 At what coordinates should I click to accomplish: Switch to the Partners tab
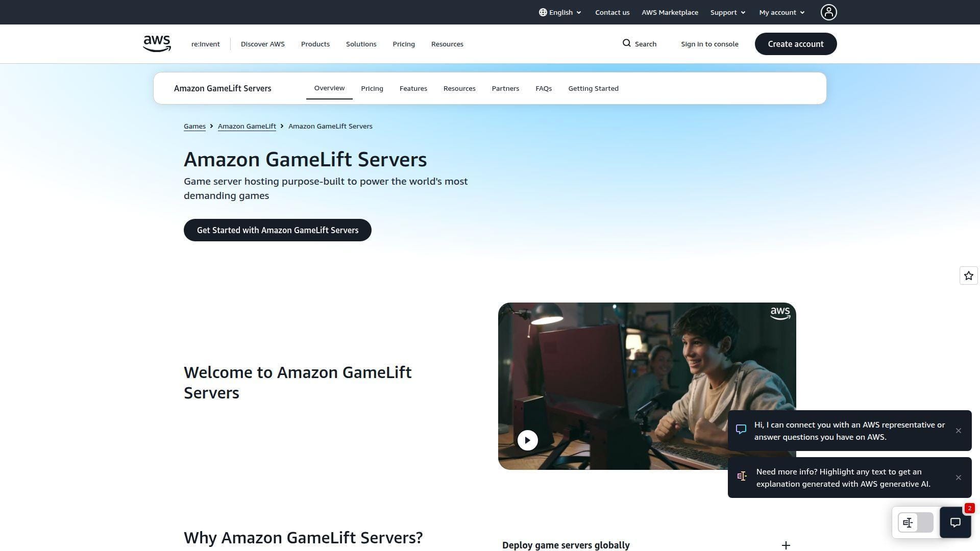coord(505,89)
